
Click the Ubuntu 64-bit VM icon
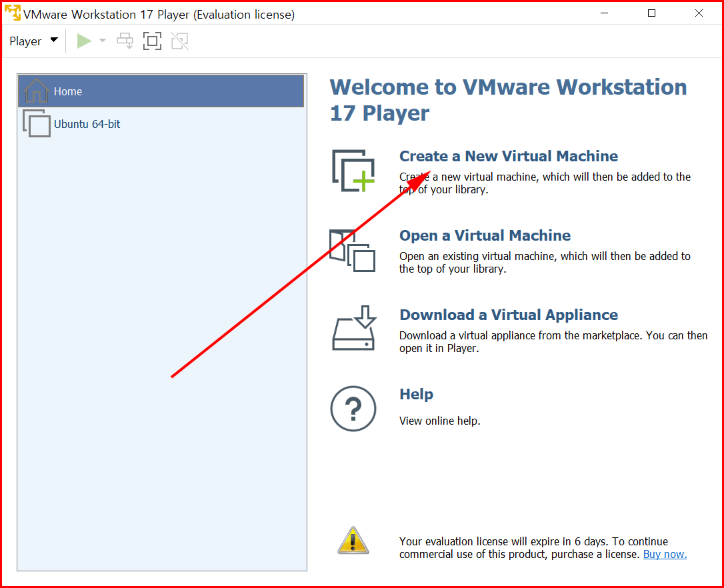click(37, 123)
